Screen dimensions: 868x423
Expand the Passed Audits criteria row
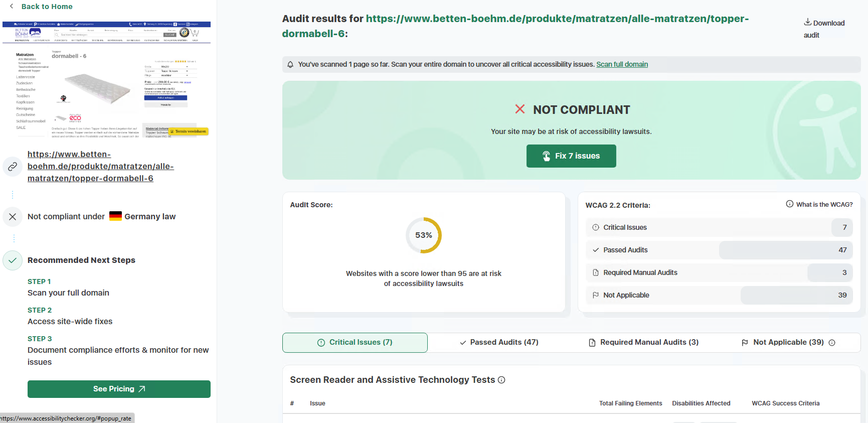(x=719, y=250)
